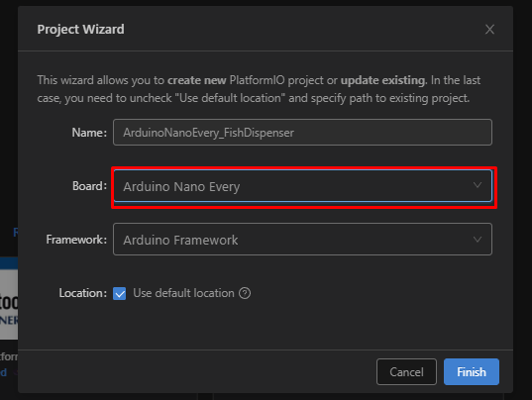Cancel the Project Wizard

[x=406, y=372]
